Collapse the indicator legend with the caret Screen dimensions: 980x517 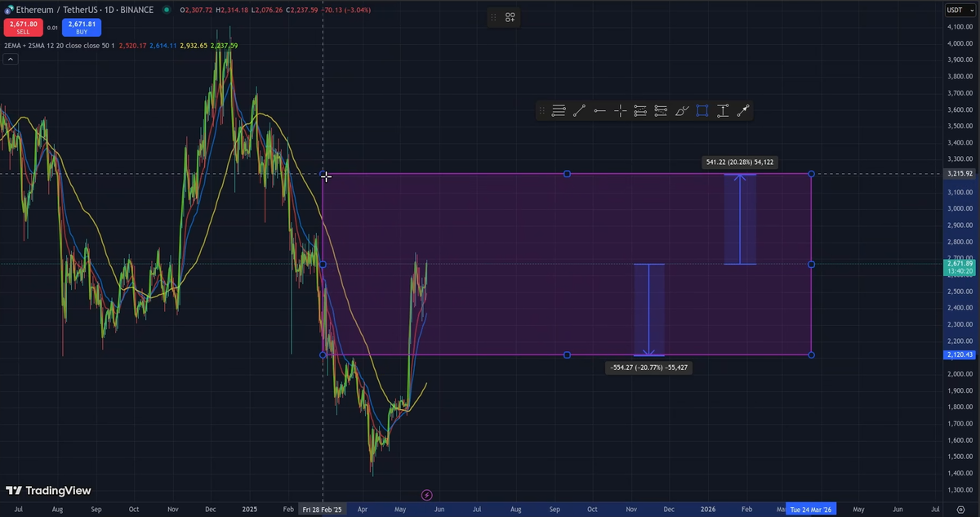point(10,59)
